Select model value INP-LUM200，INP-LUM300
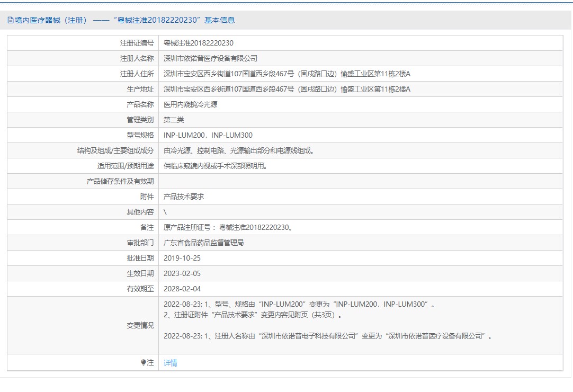573x392 pixels. 208,135
